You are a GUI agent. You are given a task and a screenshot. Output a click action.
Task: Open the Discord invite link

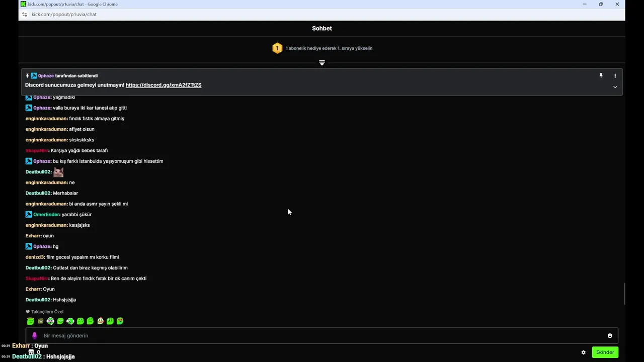tap(164, 85)
